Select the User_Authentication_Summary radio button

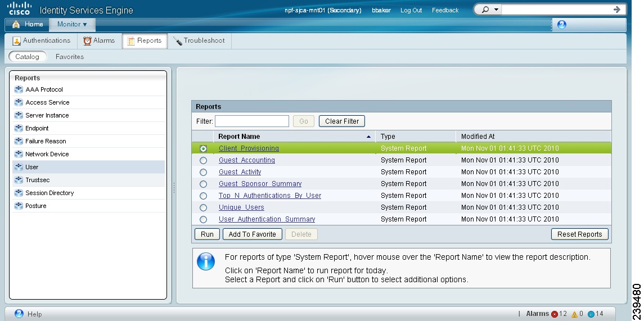(x=203, y=220)
